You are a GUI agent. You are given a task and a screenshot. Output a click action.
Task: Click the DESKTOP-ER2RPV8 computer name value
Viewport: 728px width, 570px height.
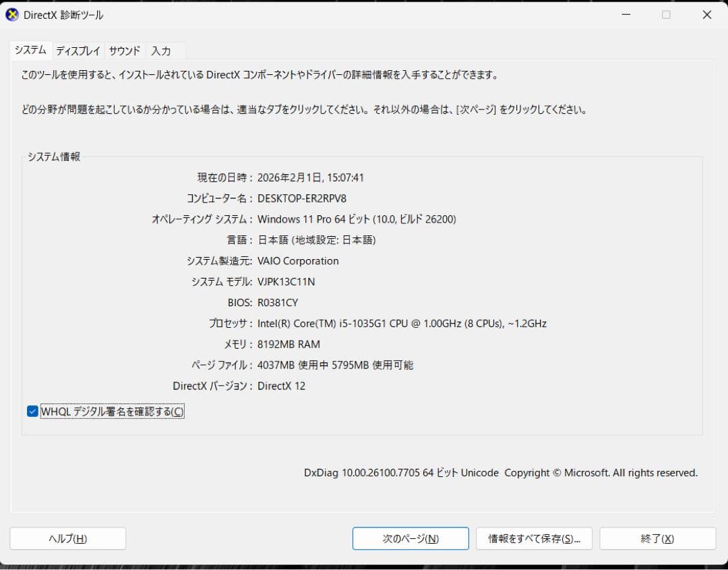coord(302,198)
